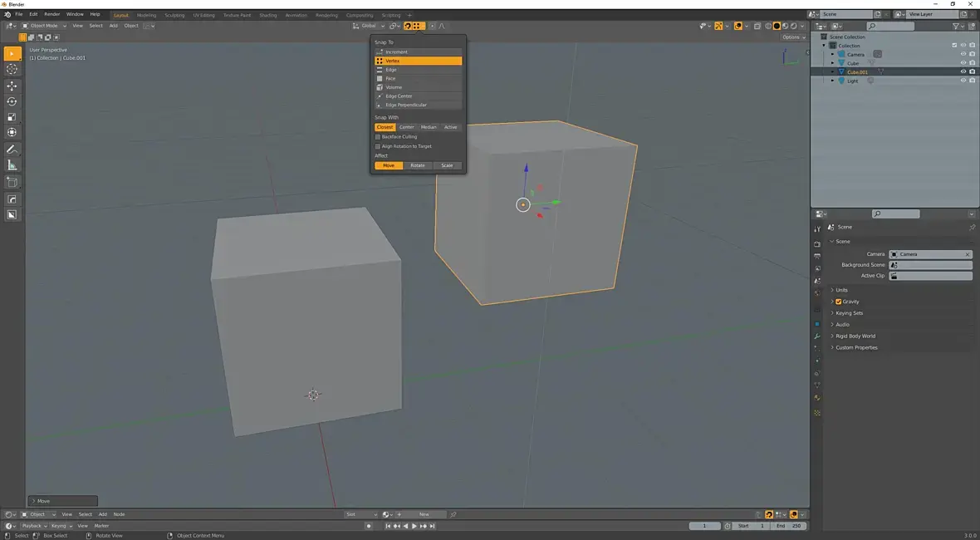Image resolution: width=980 pixels, height=540 pixels.
Task: Activate the Select Box tool in the left toolbar
Action: 12,54
